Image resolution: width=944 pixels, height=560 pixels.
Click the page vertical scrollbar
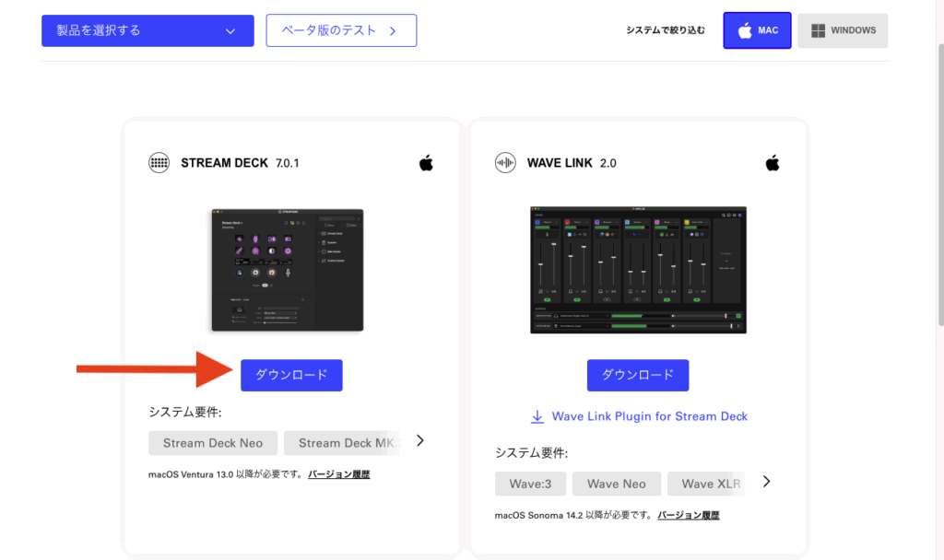tap(939, 185)
